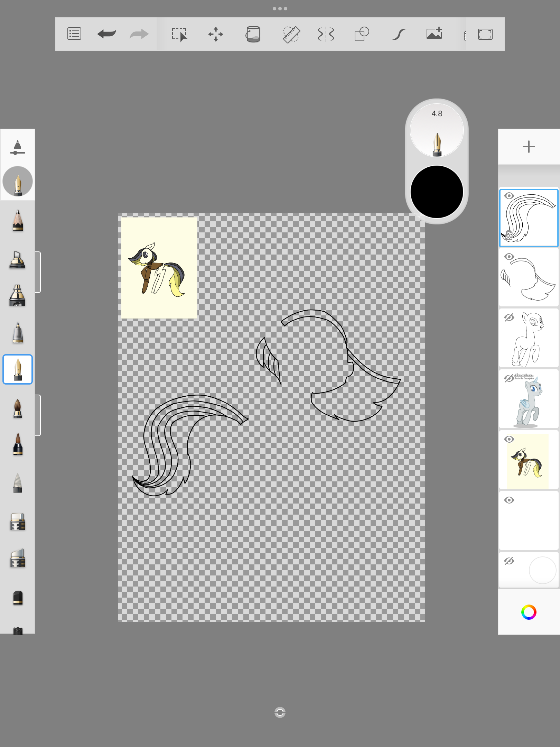Select the hard eraser
The image size is (560, 747).
(18, 522)
